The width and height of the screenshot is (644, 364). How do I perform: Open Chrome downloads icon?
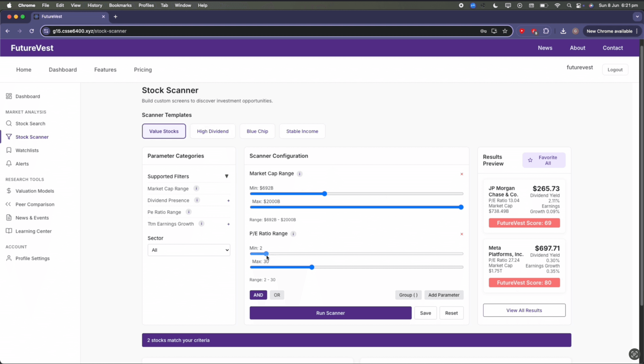[563, 31]
